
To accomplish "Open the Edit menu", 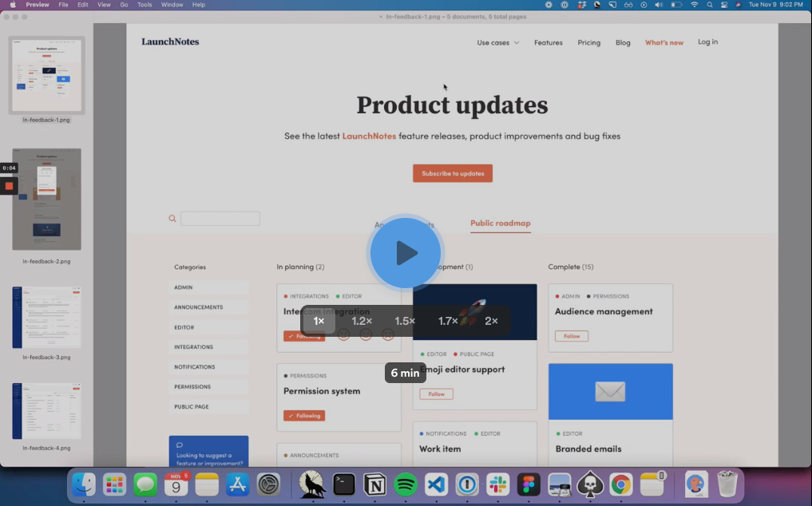I will [83, 5].
